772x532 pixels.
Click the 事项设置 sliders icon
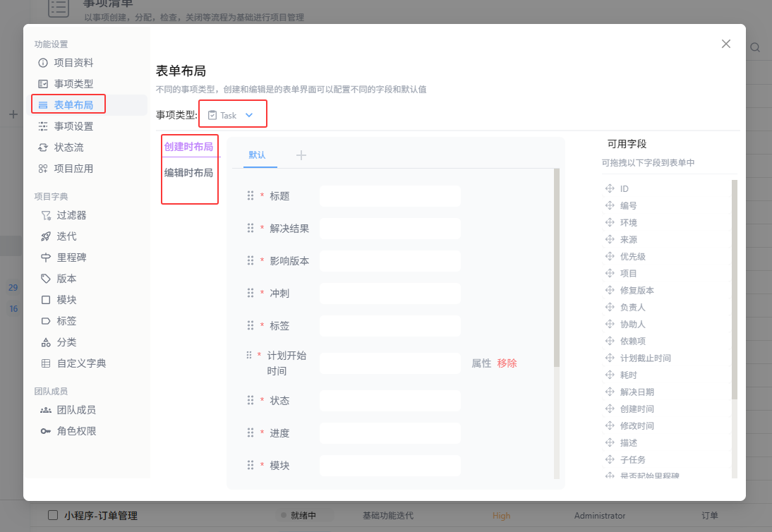[x=43, y=126]
